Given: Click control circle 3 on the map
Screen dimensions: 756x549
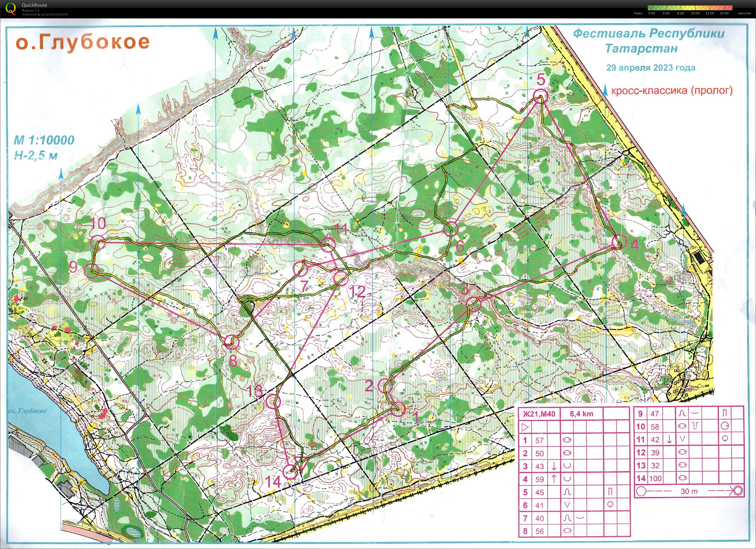Looking at the screenshot, I should coord(474,304).
